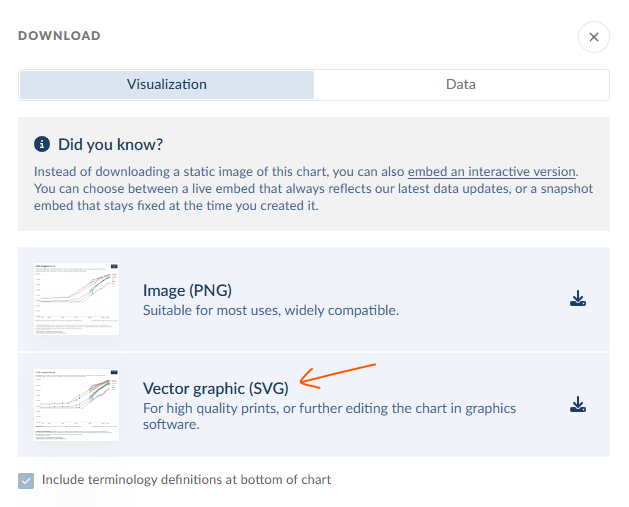The width and height of the screenshot is (629, 507).
Task: Click the download icon for Image (PNG)
Action: tap(577, 299)
